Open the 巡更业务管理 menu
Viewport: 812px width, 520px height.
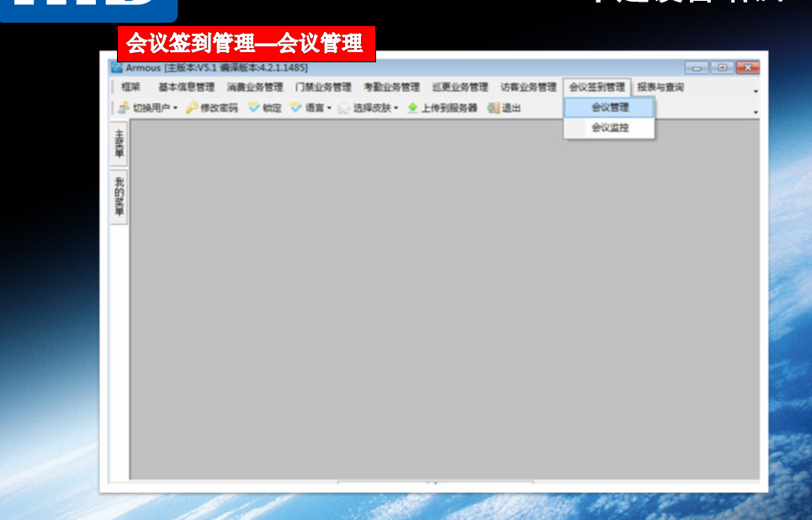(460, 87)
